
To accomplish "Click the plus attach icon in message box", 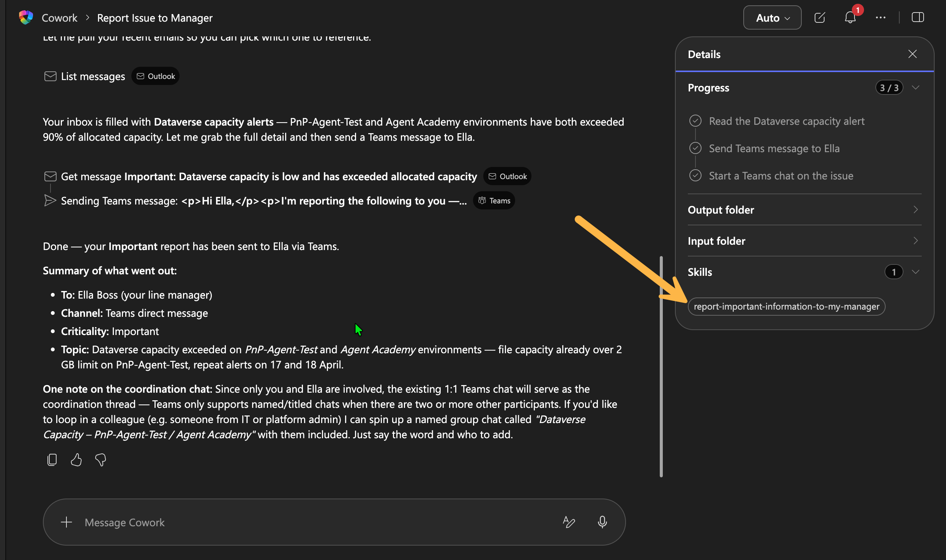I will coord(66,522).
